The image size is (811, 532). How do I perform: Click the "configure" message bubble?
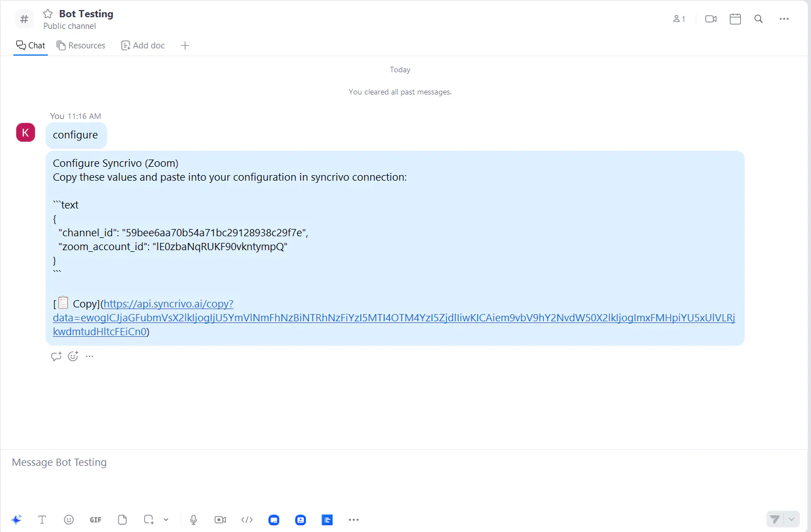pyautogui.click(x=76, y=135)
